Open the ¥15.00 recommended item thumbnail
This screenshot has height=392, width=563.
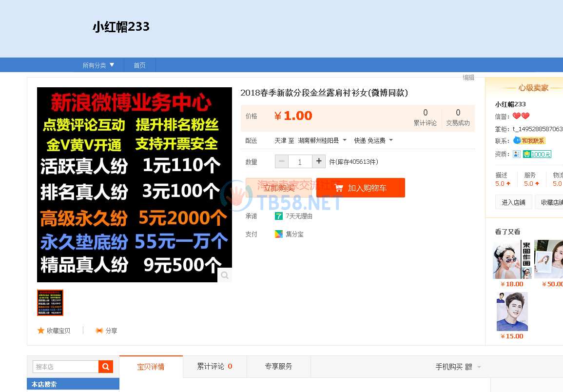tap(512, 312)
